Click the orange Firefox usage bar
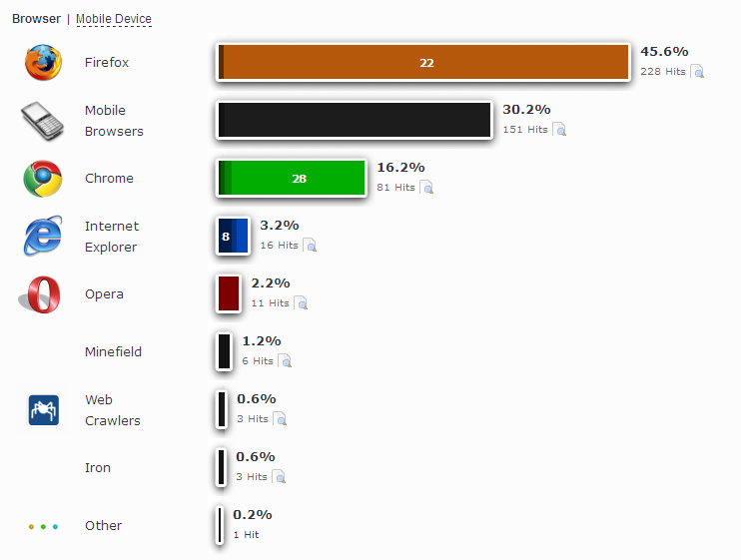 (423, 62)
